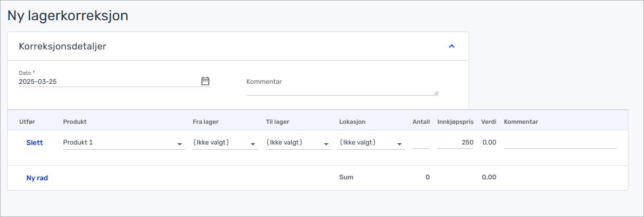Click the Slett link
Screen dimensions: 644x217
pos(35,143)
